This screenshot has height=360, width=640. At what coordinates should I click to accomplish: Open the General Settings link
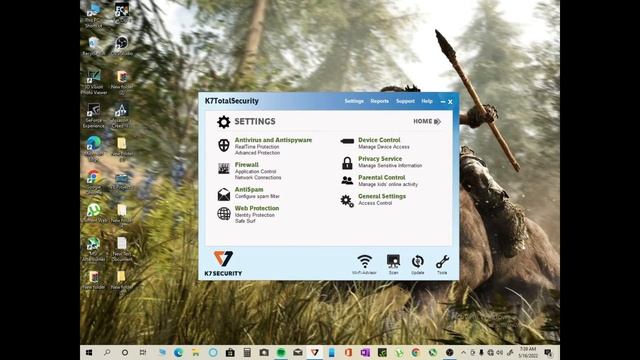click(x=382, y=196)
